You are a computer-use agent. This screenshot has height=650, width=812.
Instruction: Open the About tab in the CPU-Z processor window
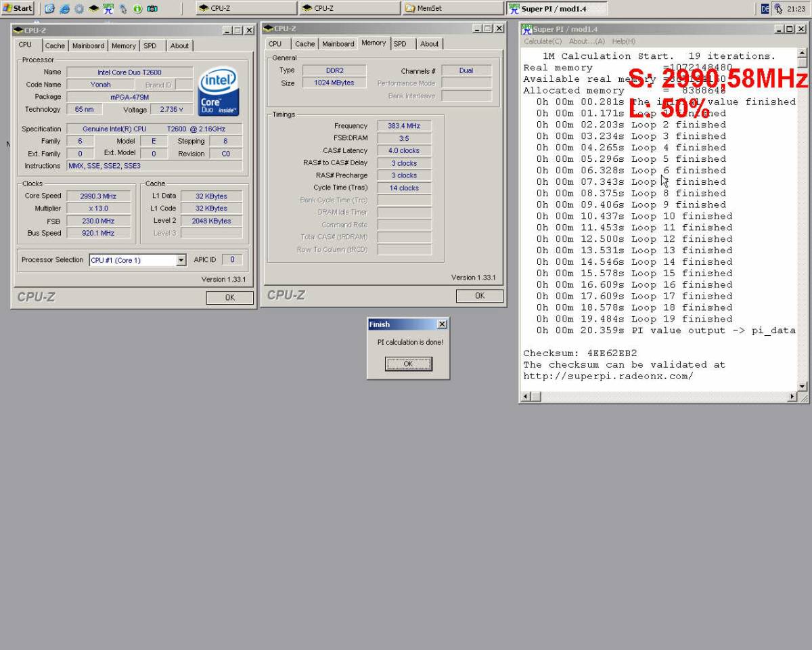(x=179, y=45)
